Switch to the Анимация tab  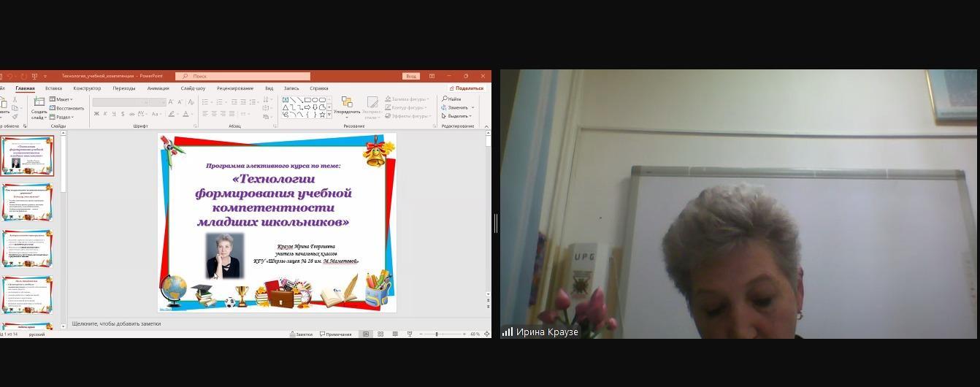(x=158, y=88)
